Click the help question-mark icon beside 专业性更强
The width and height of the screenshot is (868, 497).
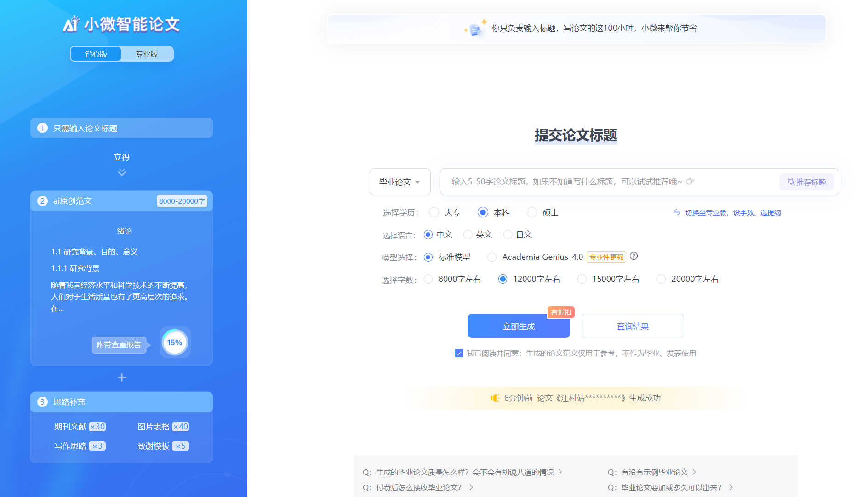pyautogui.click(x=634, y=256)
